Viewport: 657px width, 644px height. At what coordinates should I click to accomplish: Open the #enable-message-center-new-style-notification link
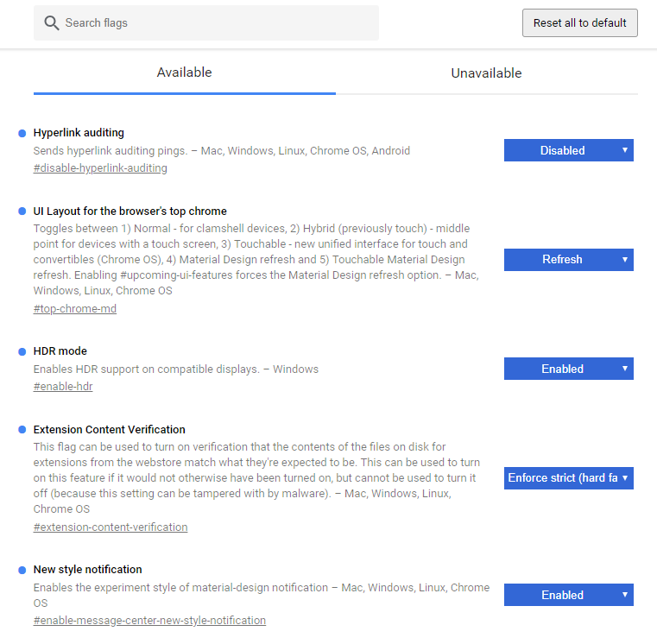149,620
